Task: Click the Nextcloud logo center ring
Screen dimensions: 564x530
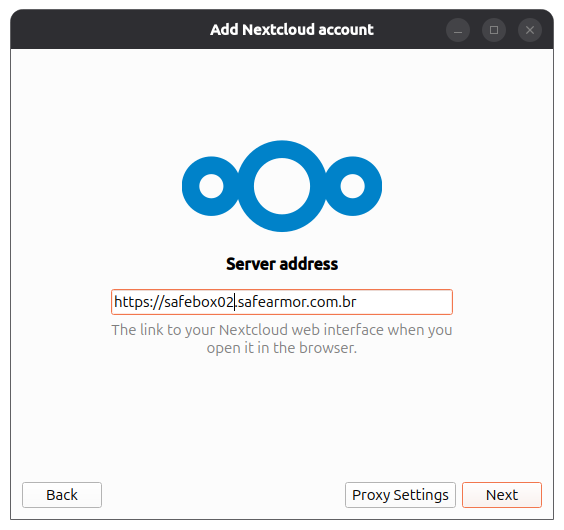Action: (x=282, y=186)
